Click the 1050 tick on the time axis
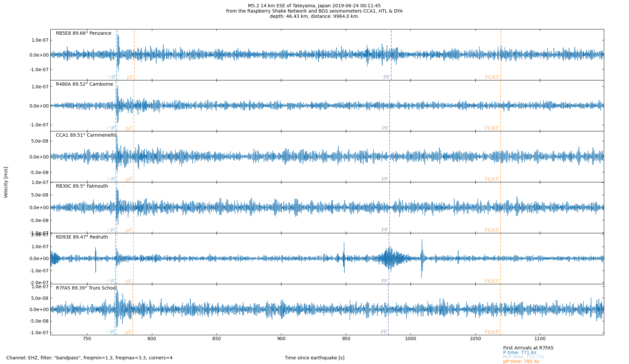 475,339
